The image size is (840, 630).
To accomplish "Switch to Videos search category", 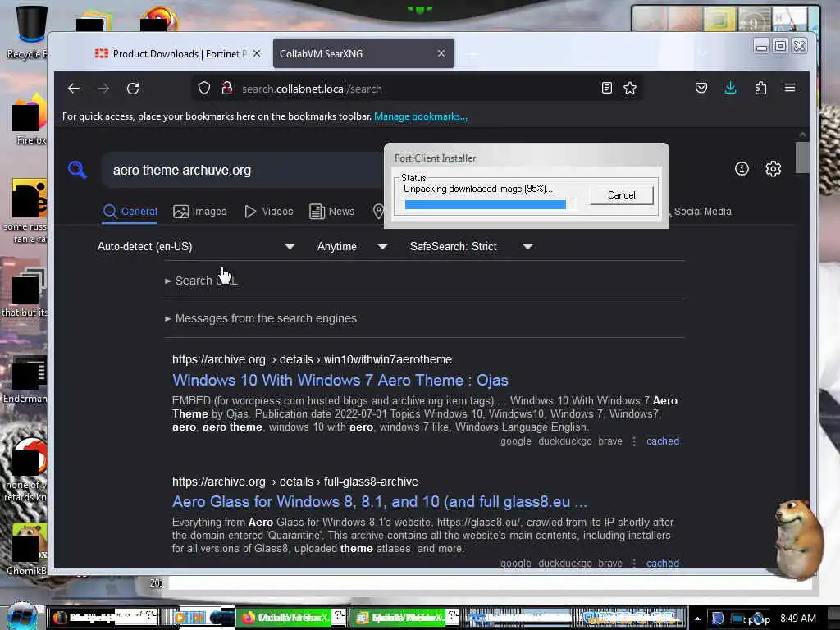I will (269, 212).
